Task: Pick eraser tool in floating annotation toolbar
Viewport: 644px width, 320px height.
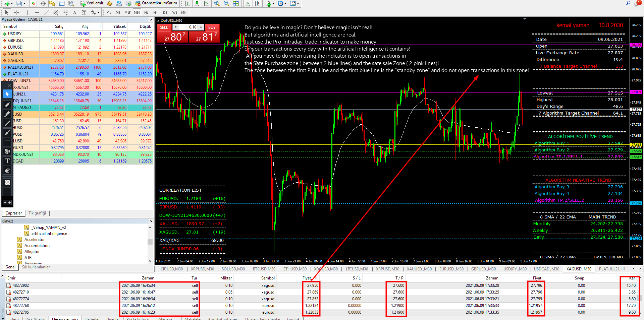Action: point(7,170)
